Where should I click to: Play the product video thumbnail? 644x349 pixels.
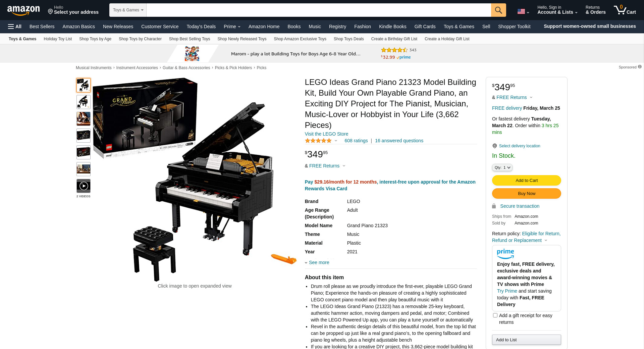tap(84, 186)
